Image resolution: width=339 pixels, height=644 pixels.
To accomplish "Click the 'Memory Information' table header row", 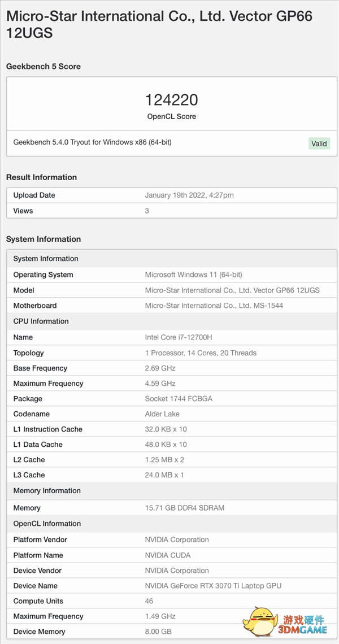I will (172, 491).
